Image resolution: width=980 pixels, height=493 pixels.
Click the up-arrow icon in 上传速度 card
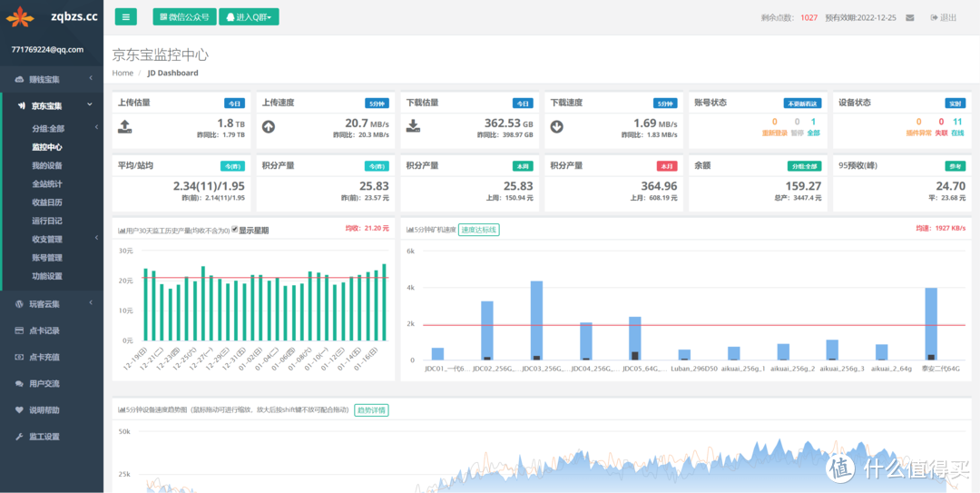[x=269, y=126]
